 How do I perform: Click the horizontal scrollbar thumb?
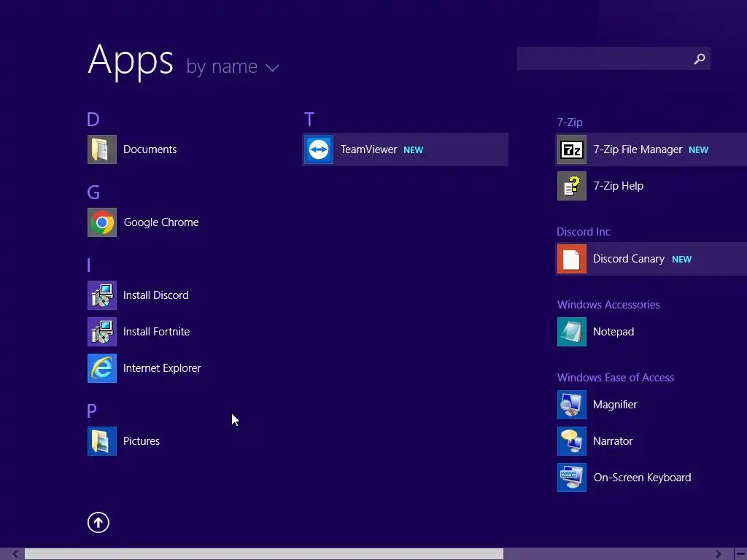(x=264, y=554)
